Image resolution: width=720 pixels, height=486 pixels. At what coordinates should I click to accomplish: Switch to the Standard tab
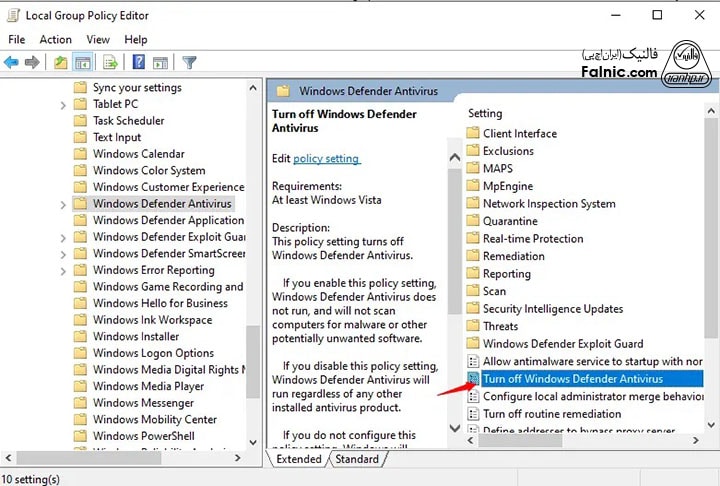357,459
